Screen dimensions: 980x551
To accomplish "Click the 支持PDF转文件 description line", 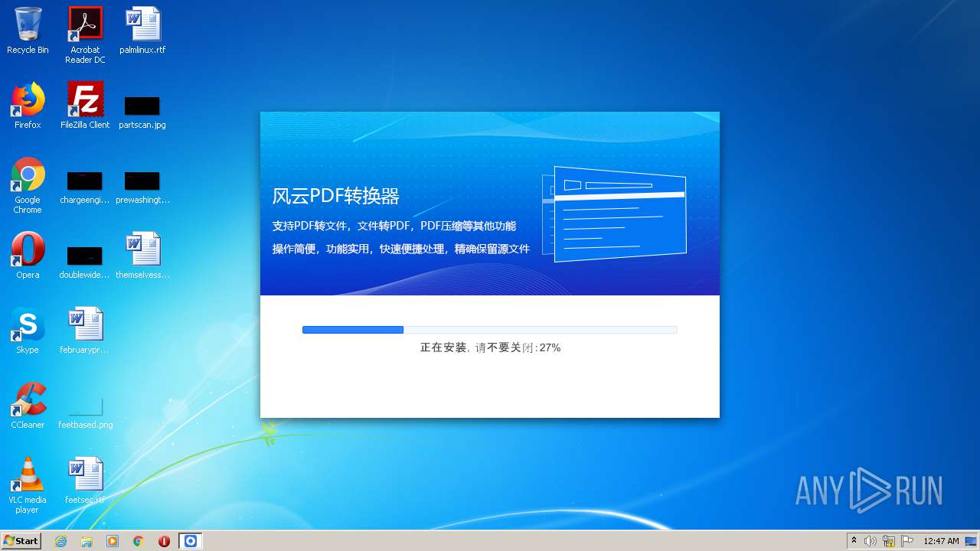I will point(394,227).
